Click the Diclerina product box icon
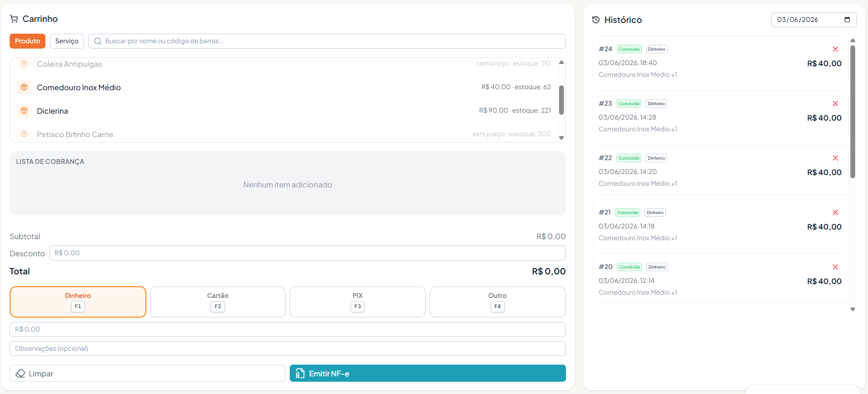868x394 pixels. [x=24, y=111]
